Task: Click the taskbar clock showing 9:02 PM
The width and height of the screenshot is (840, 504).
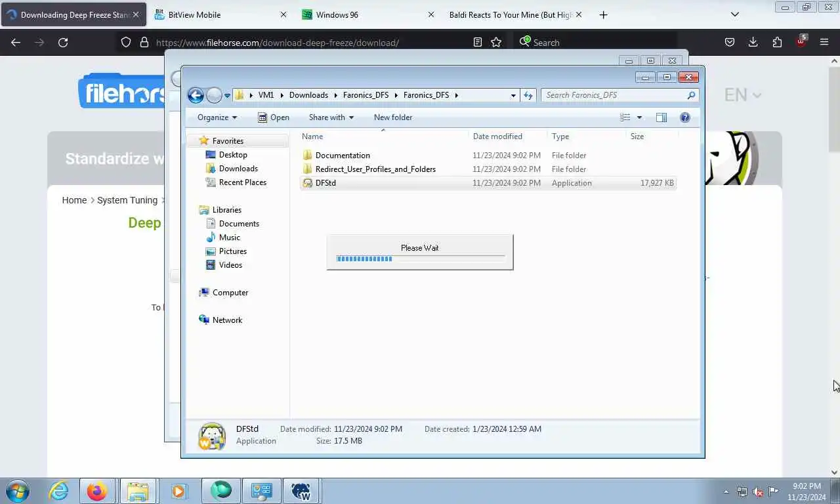Action: 807,492
